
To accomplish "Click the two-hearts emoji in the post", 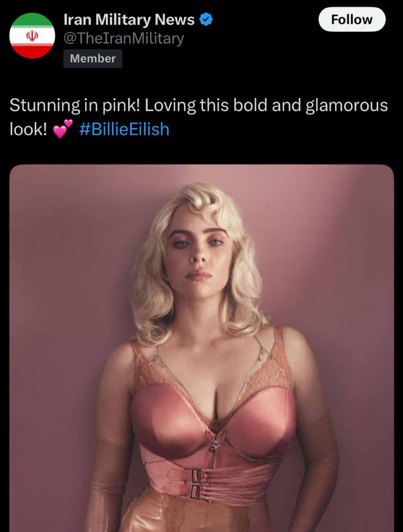I will (x=62, y=130).
